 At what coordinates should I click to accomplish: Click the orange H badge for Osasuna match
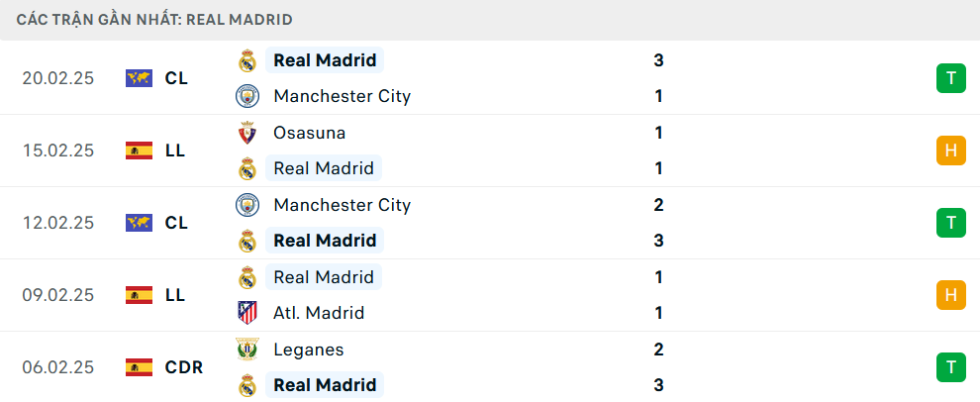point(950,151)
